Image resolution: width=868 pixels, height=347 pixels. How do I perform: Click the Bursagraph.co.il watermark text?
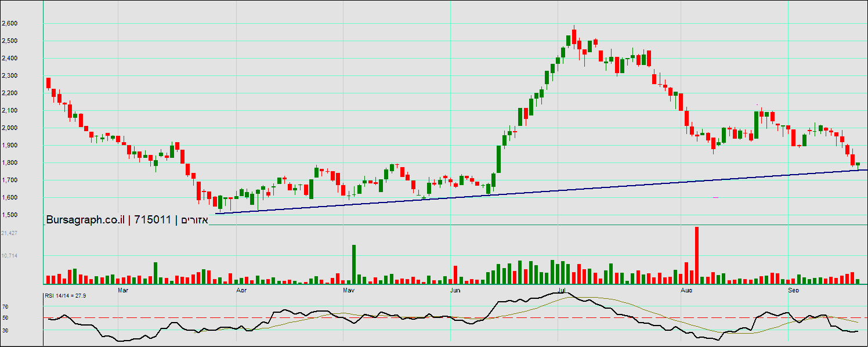coord(85,220)
